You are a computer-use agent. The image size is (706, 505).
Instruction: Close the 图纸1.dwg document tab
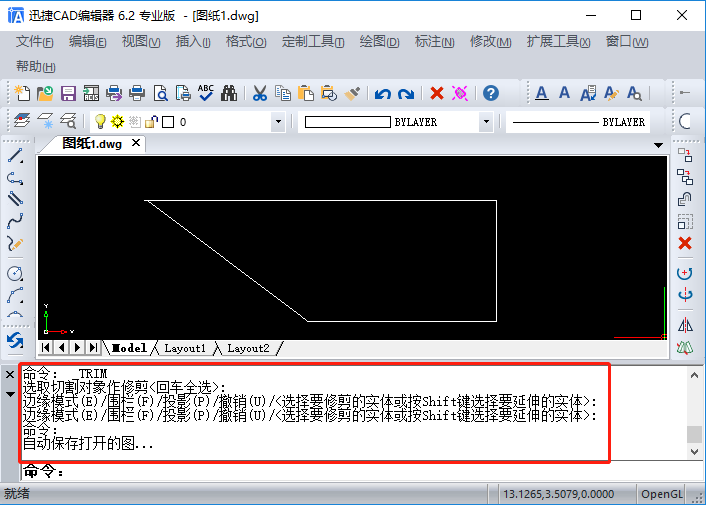click(x=136, y=143)
